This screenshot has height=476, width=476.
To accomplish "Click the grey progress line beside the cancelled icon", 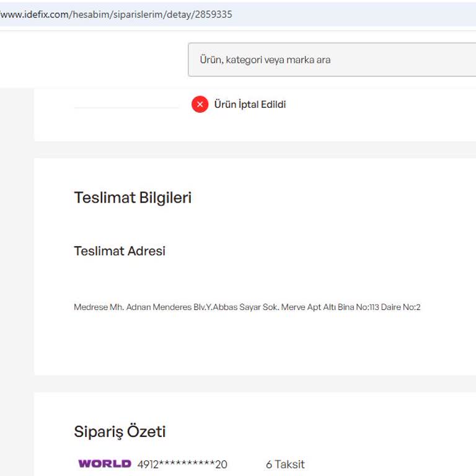I will (x=126, y=107).
